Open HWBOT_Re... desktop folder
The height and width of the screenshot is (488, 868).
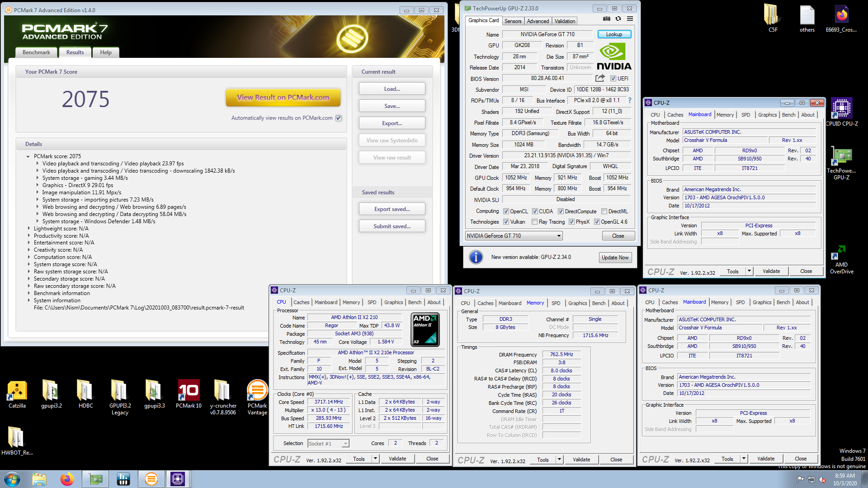click(17, 441)
